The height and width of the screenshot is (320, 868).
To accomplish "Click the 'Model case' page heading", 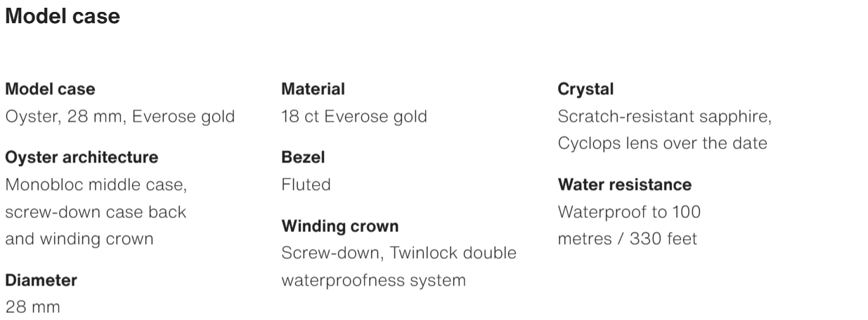I will pos(63,17).
